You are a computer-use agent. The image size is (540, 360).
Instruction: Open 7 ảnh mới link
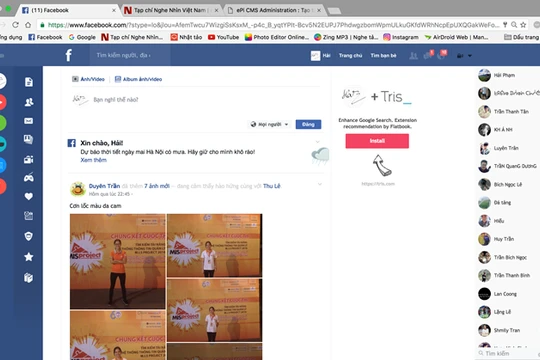pyautogui.click(x=157, y=186)
